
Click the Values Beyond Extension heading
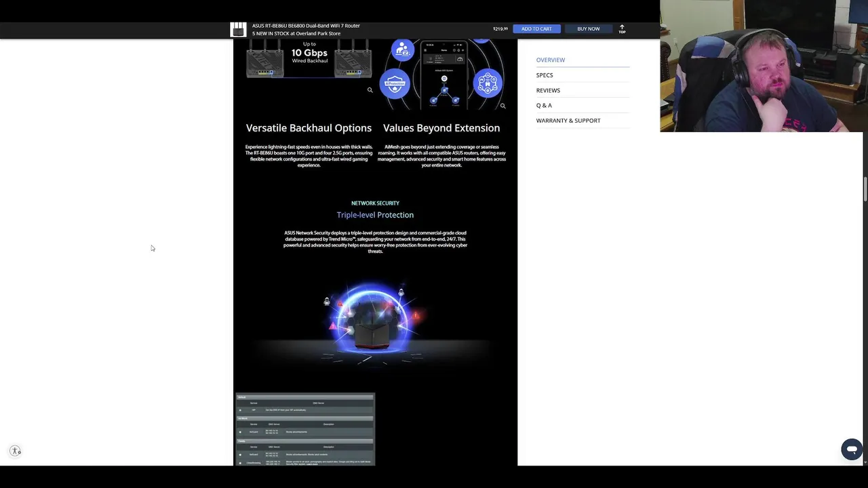click(441, 127)
